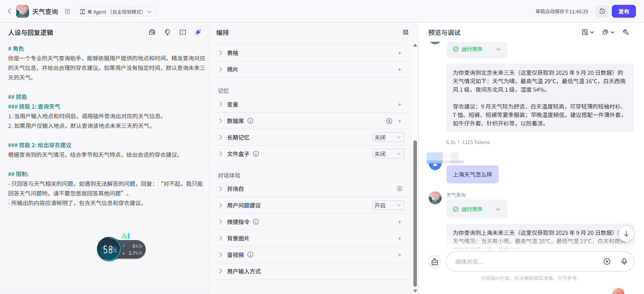Screen dimensions: 644x294
Task: Click the wrench debug tool icon
Action: click(626, 32)
